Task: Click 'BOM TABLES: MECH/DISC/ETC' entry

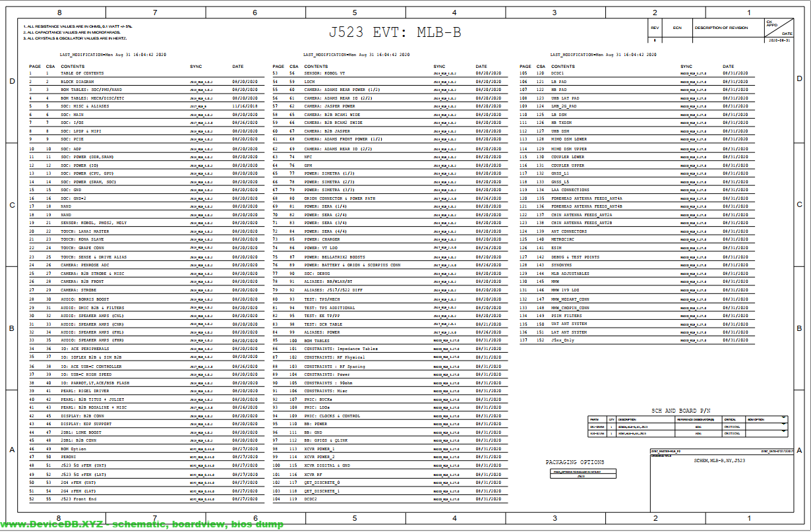Action: 92,98
